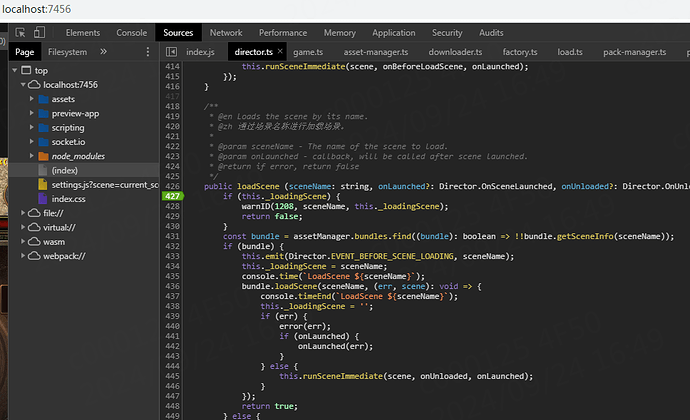Select the wasm cloud icon
The image size is (690, 420).
pos(34,242)
